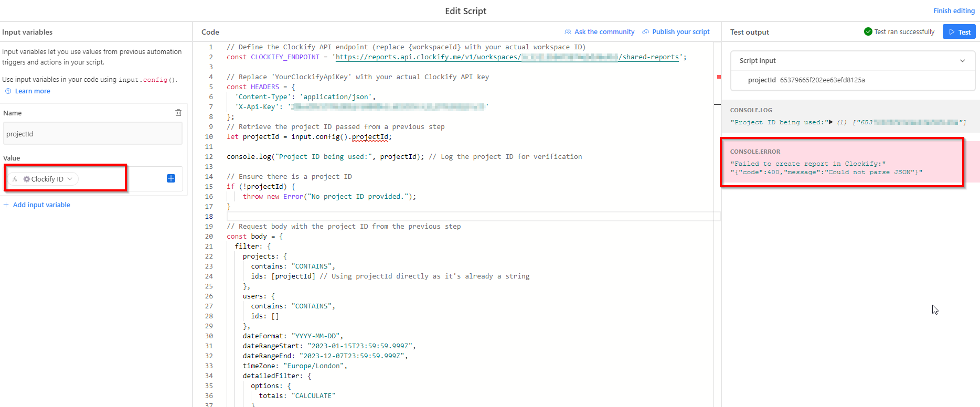Click the 'Could not parse JSON' error text
The height and width of the screenshot is (407, 980).
(876, 172)
